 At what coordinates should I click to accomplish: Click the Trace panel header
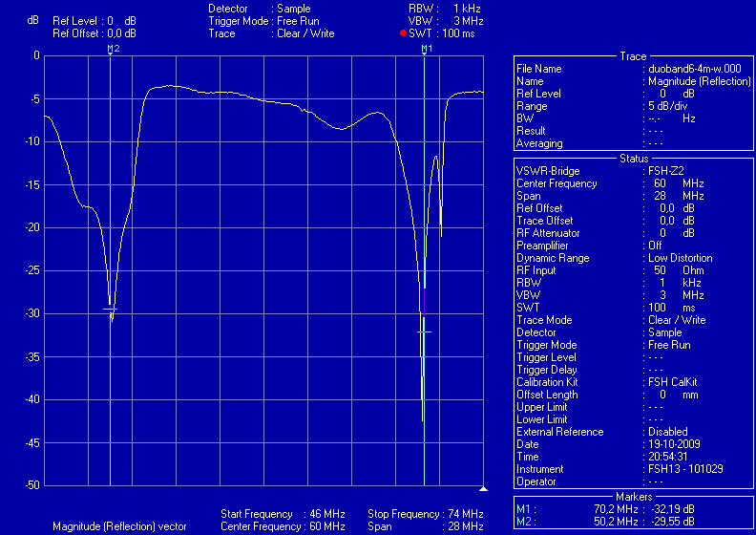tap(633, 56)
